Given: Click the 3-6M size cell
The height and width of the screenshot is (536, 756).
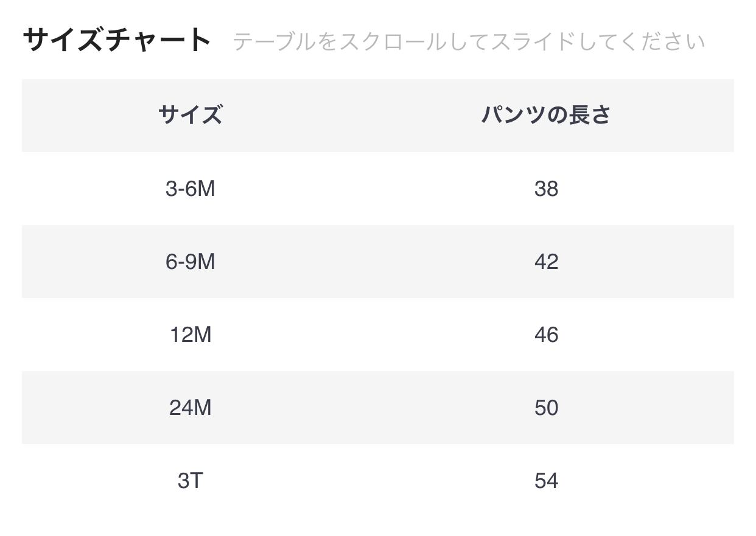Looking at the screenshot, I should pyautogui.click(x=190, y=189).
